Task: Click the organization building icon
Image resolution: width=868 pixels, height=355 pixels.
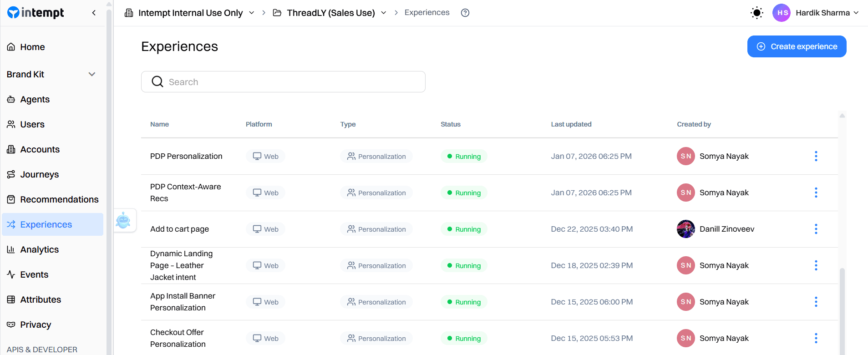Action: coord(129,13)
